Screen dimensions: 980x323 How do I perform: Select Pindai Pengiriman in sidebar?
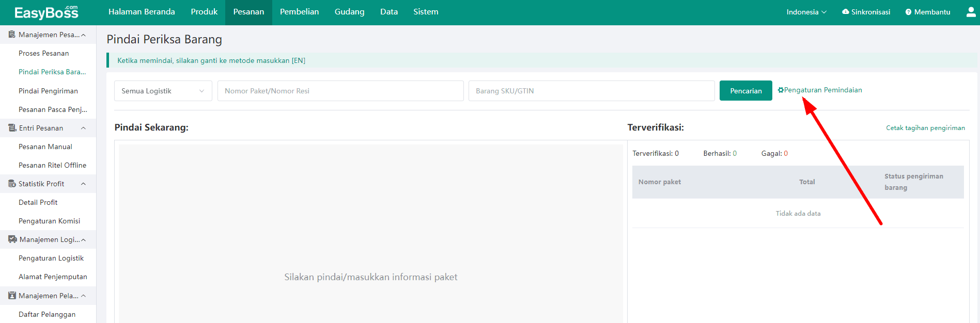48,91
